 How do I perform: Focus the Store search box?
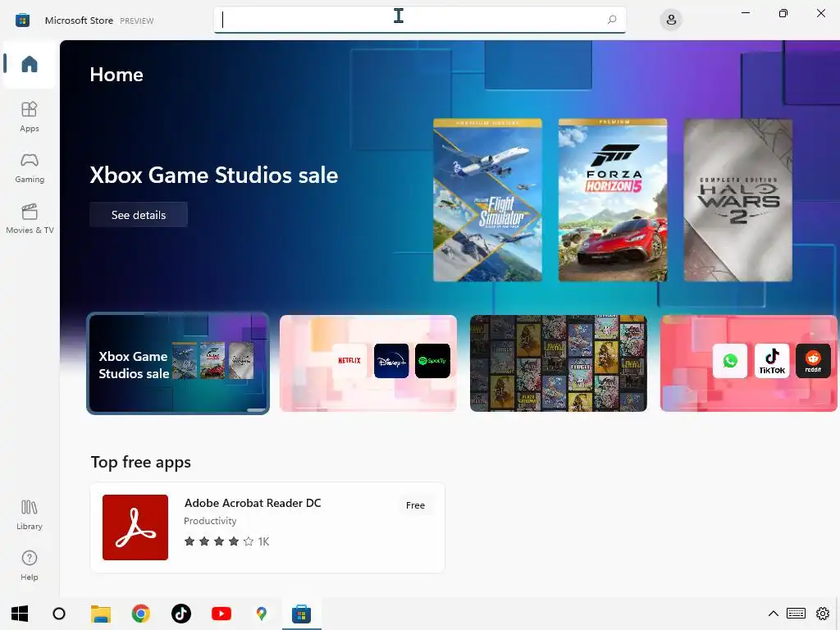click(419, 20)
